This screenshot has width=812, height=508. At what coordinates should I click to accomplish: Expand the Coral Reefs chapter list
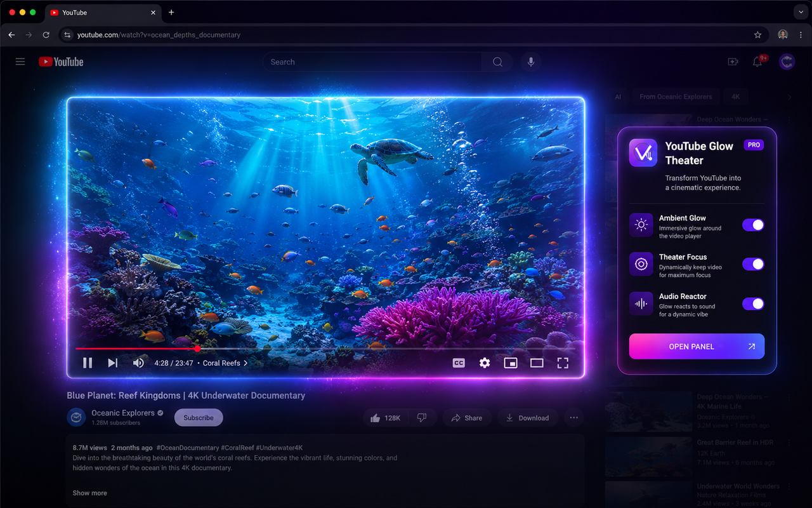point(225,363)
